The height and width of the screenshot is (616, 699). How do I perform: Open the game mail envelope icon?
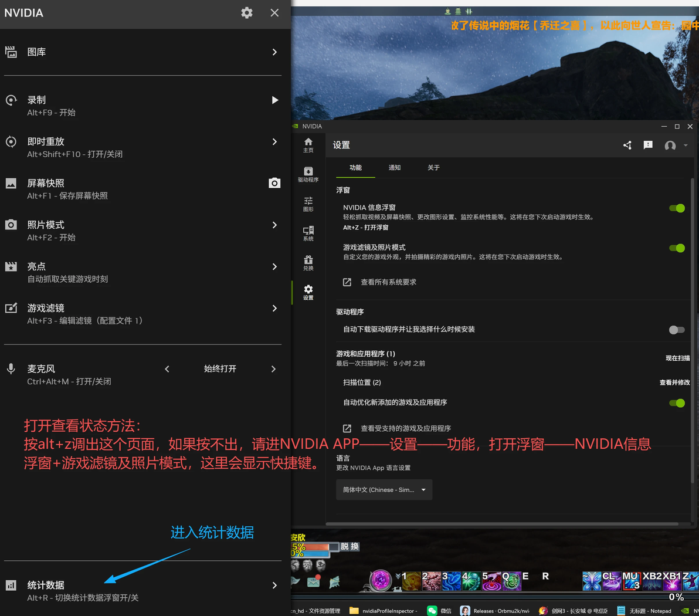314,581
